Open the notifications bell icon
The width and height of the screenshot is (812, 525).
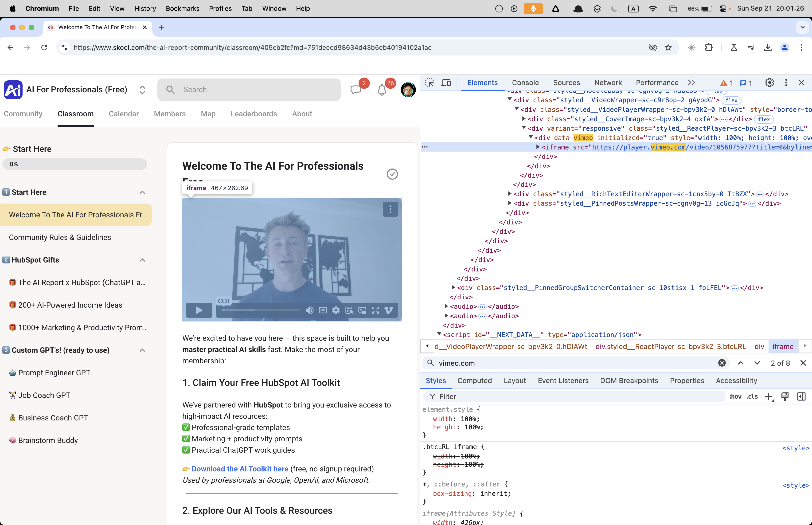(382, 90)
